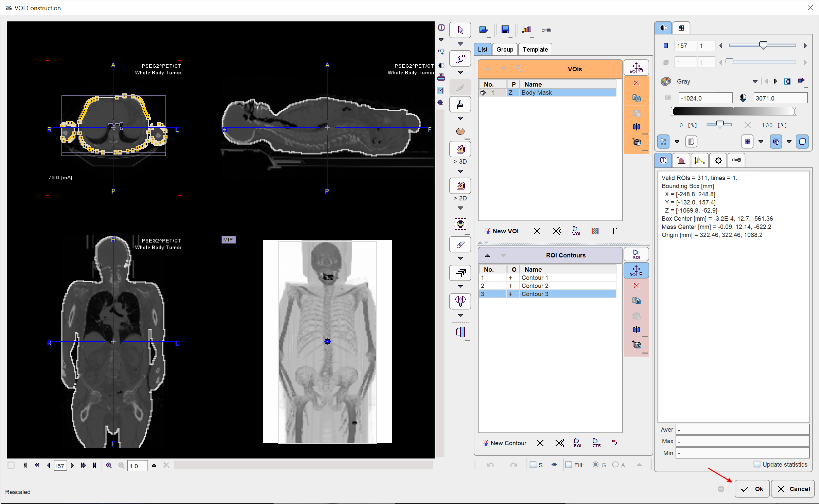
Task: Copy VOI using orange panel copy icon
Action: pyautogui.click(x=637, y=98)
